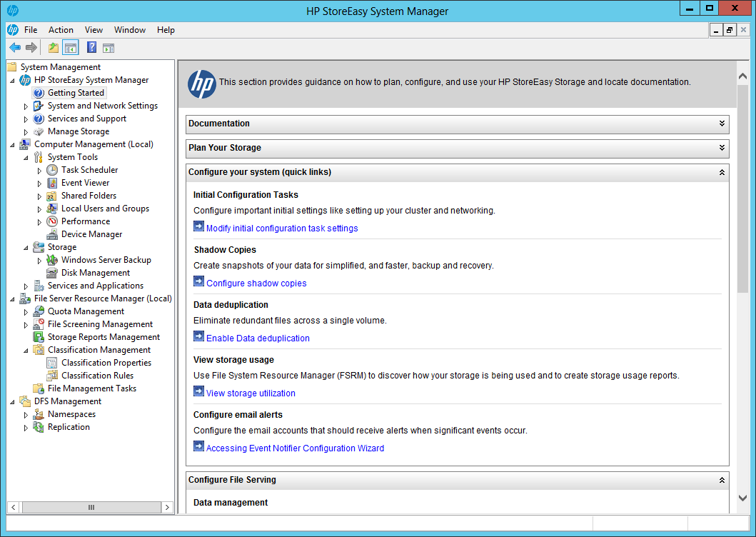Click the Configure shadow copies link
The height and width of the screenshot is (537, 756).
click(256, 283)
